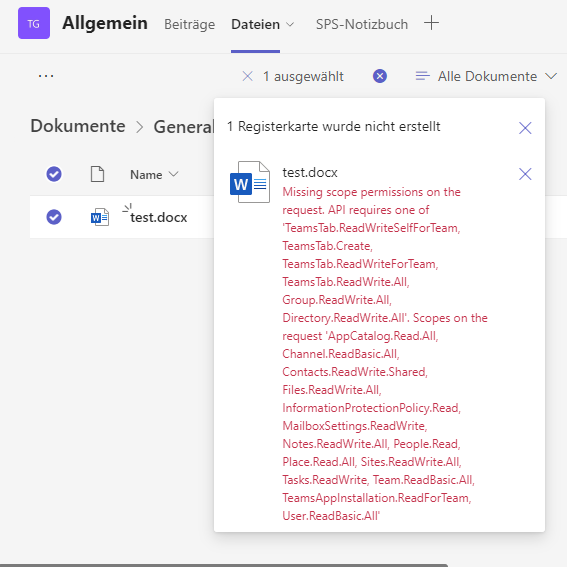Click the breadcrumb chevron separator after Dokumente
567x567 pixels.
[x=140, y=127]
